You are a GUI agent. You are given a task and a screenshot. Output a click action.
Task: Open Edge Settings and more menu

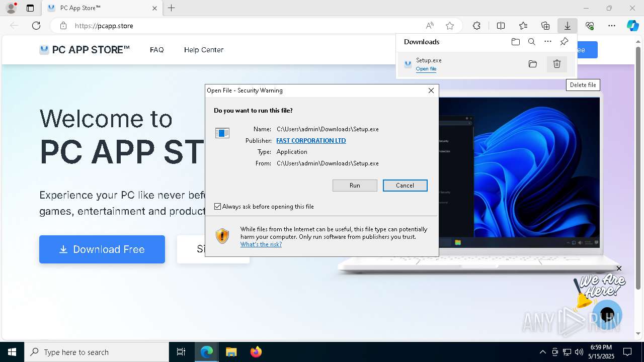pos(612,26)
